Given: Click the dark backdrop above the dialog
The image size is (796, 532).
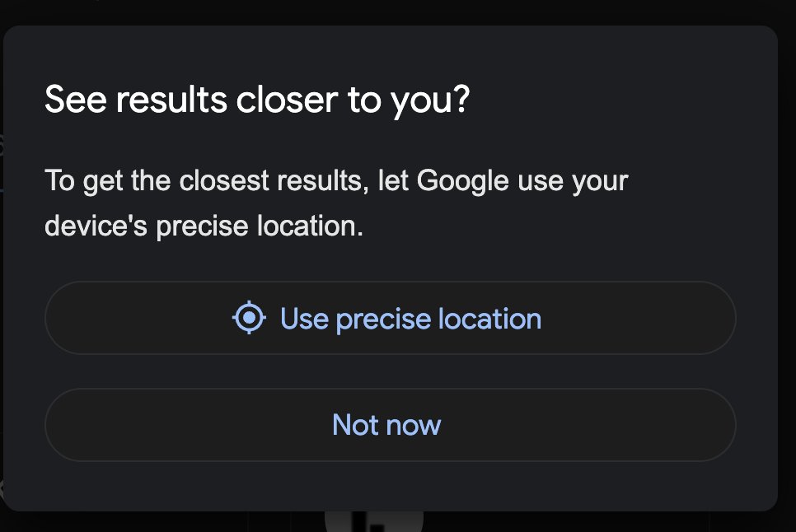Looking at the screenshot, I should 398,12.
